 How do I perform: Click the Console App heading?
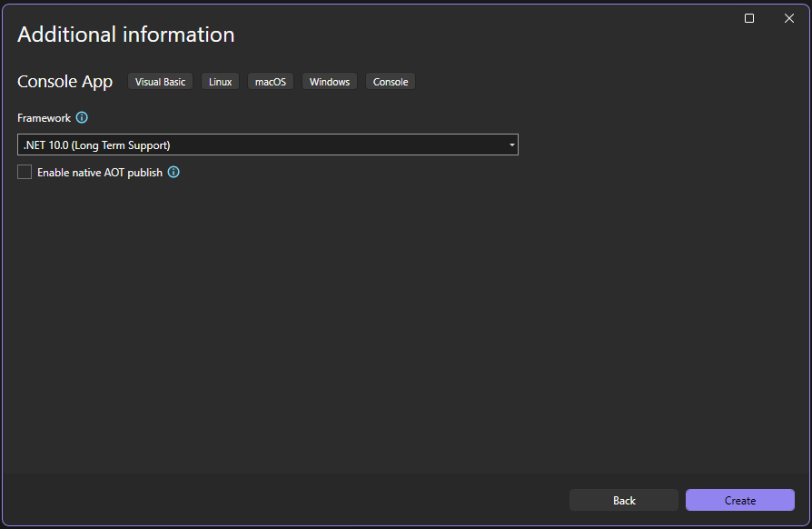coord(64,81)
